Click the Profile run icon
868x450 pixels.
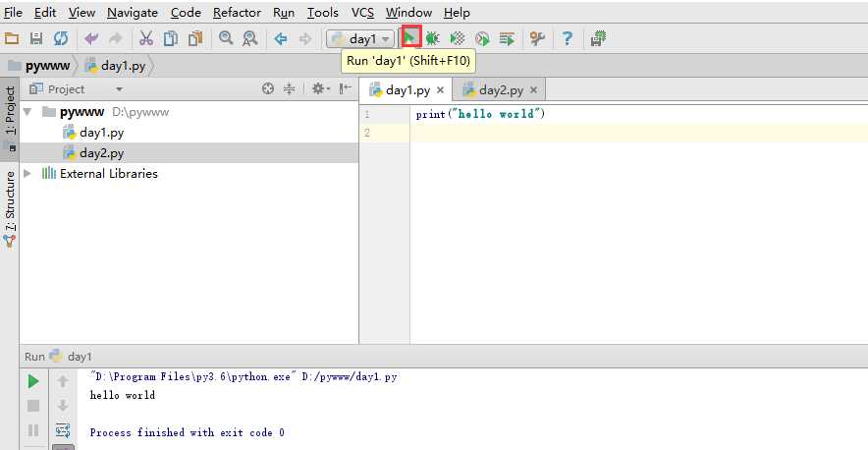click(x=482, y=38)
